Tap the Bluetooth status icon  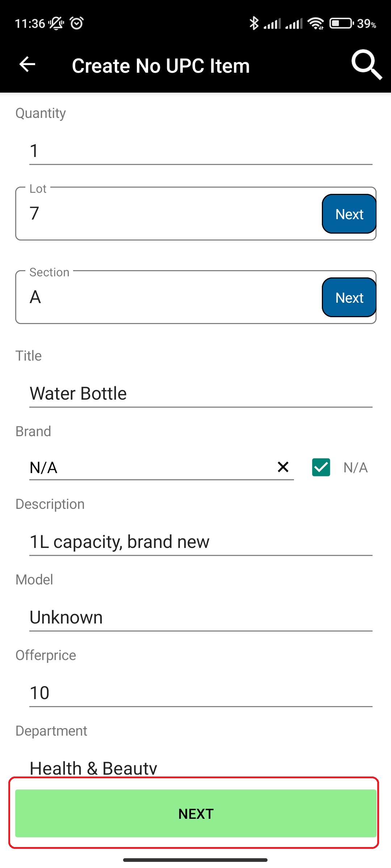254,23
